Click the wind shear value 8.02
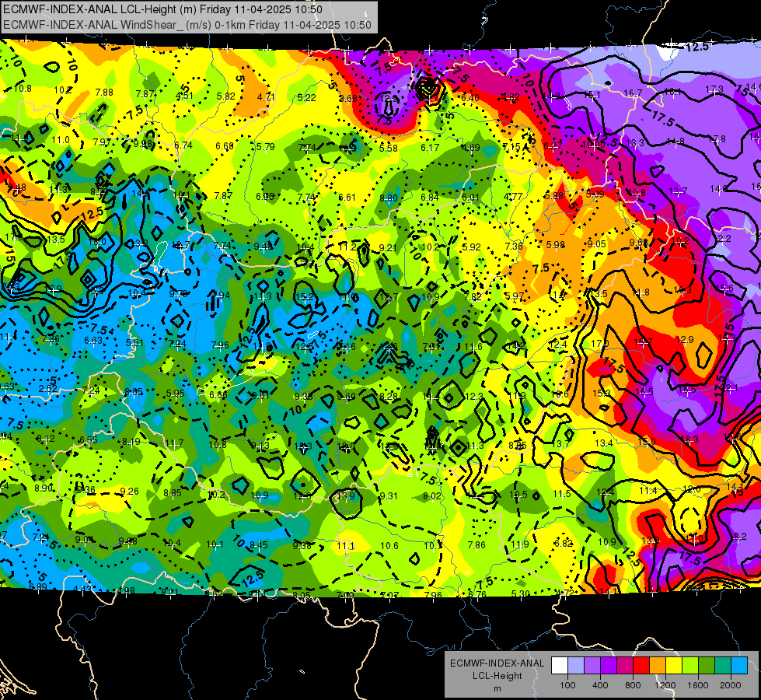 click(x=432, y=496)
